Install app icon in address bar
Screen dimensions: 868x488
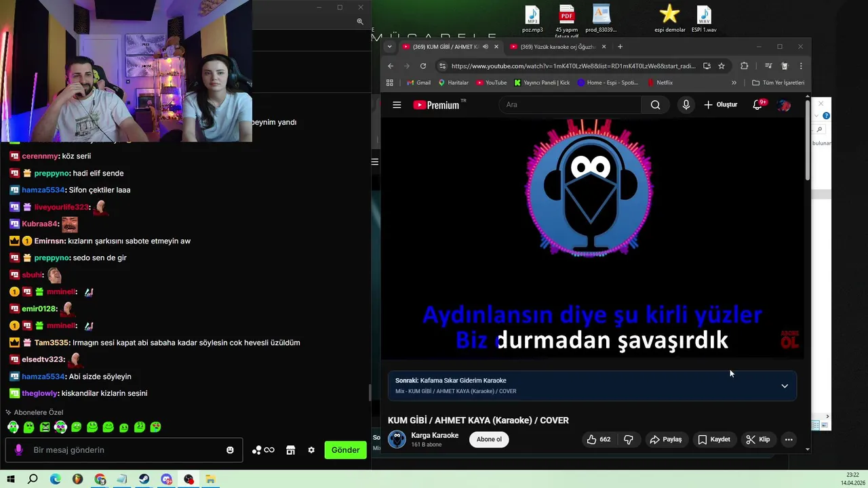click(x=707, y=66)
